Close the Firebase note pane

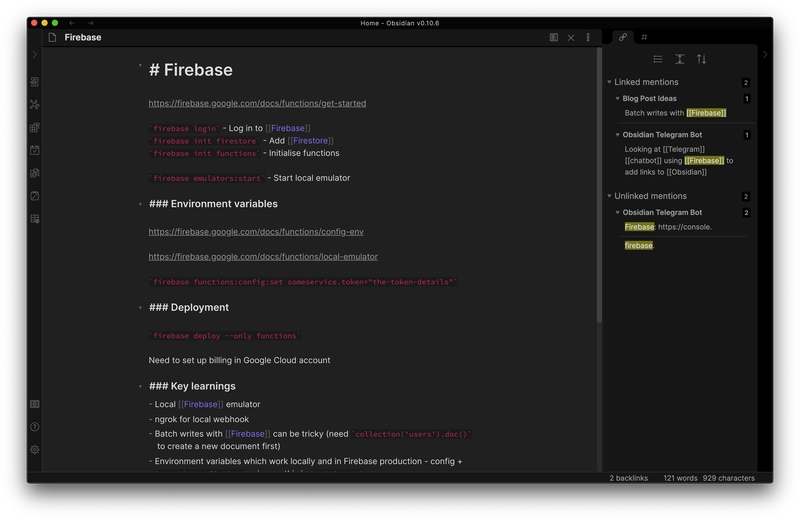(x=571, y=38)
